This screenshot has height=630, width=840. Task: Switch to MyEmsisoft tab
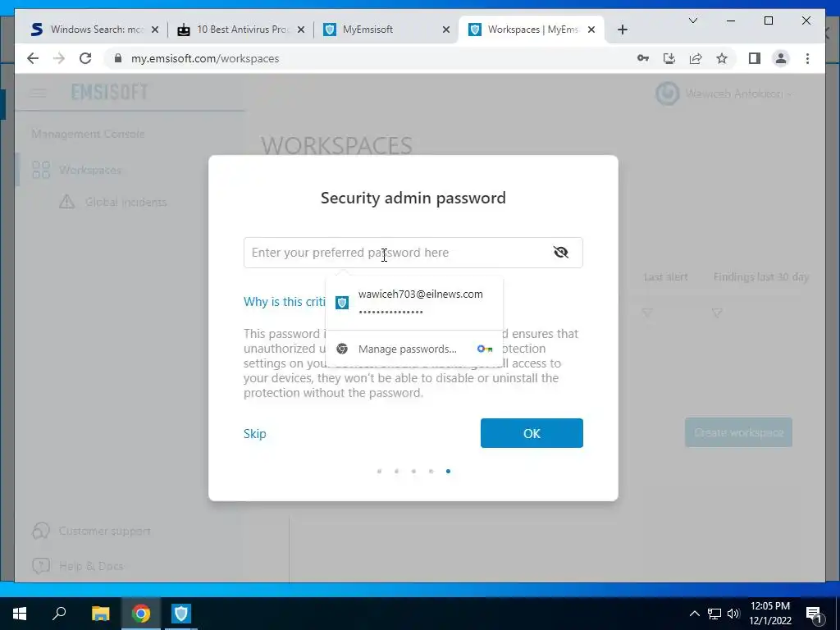[386, 30]
